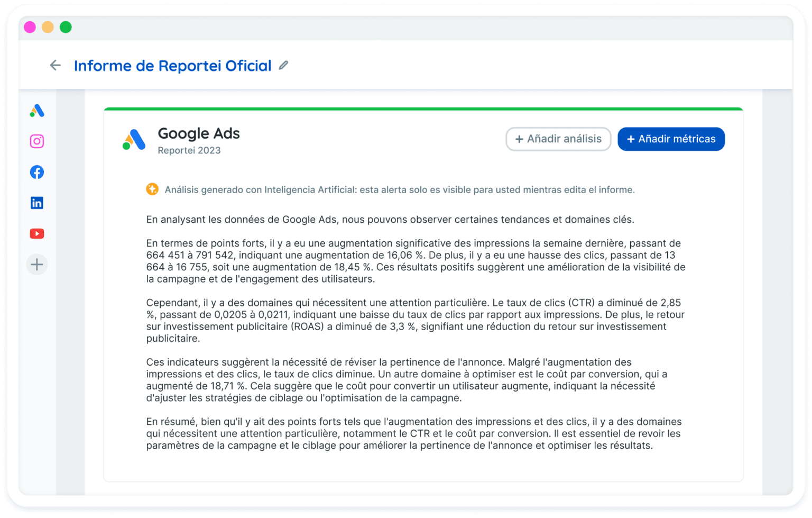Image resolution: width=812 pixels, height=518 pixels.
Task: Click the Google Ads logo on the report card
Action: pyautogui.click(x=134, y=140)
